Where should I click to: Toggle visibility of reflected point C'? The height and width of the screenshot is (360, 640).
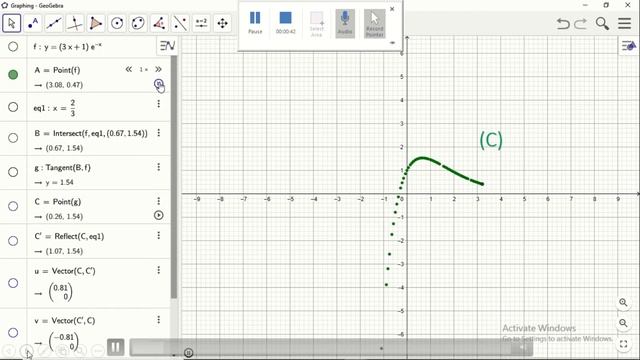coord(13,241)
